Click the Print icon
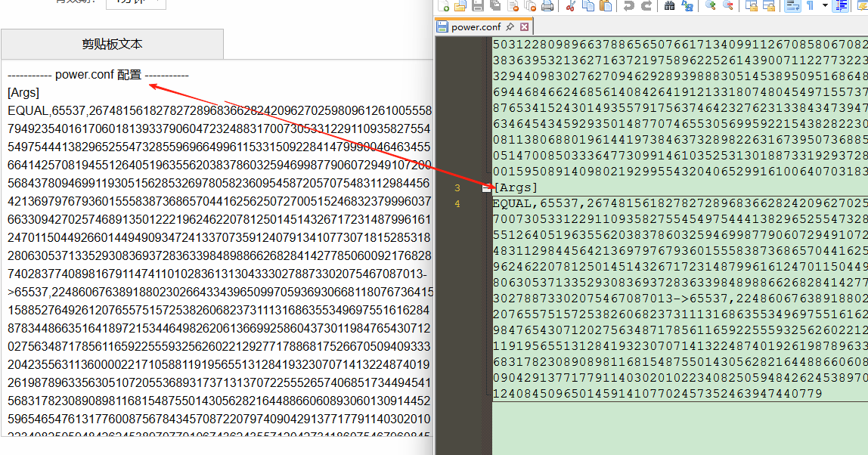The image size is (868, 455). pos(547,5)
